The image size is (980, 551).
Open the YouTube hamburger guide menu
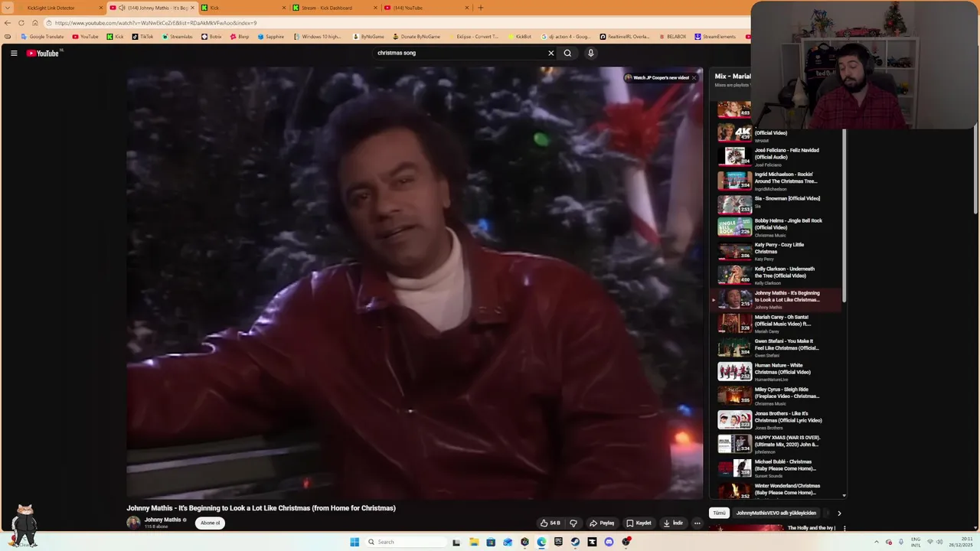click(14, 53)
